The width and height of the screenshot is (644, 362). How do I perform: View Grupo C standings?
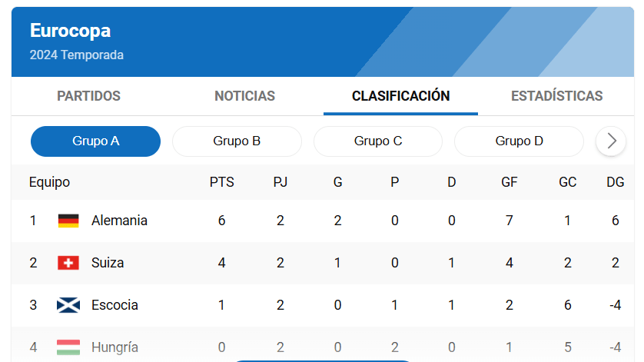378,141
